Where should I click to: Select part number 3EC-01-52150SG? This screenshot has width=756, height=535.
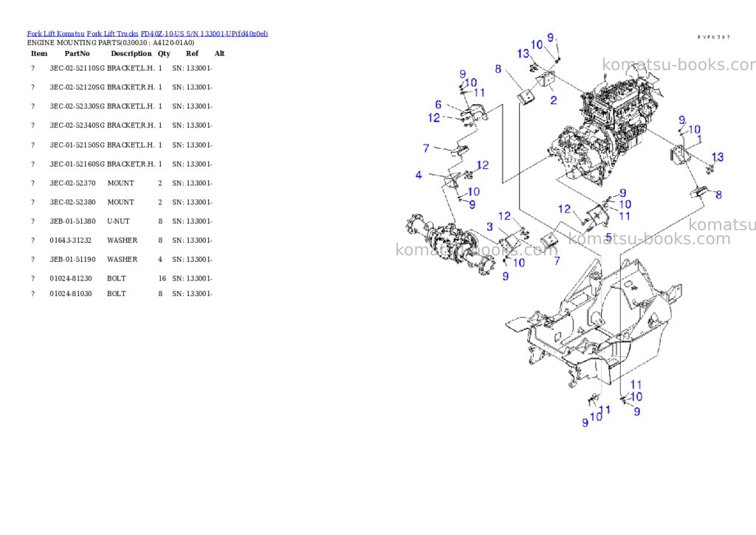pyautogui.click(x=77, y=145)
